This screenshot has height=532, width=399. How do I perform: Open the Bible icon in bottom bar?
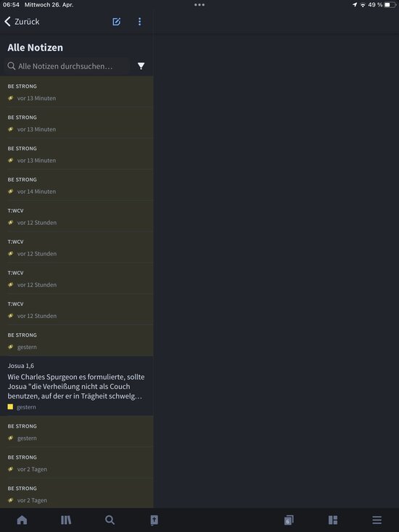coord(155,520)
